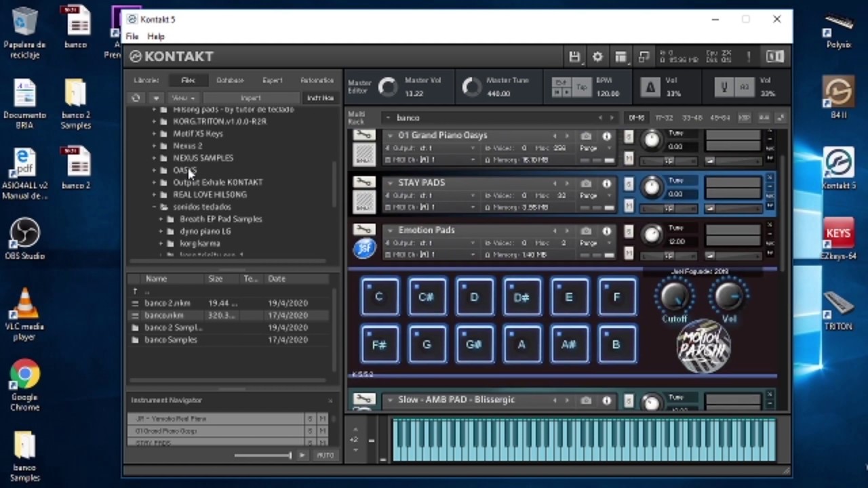Screen dimensions: 868x488
Task: Open wrench icon for 01 Grand Piano Oasys
Action: click(x=364, y=135)
